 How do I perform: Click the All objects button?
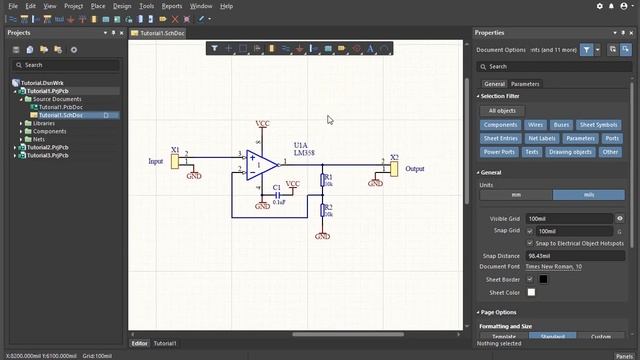pyautogui.click(x=502, y=111)
